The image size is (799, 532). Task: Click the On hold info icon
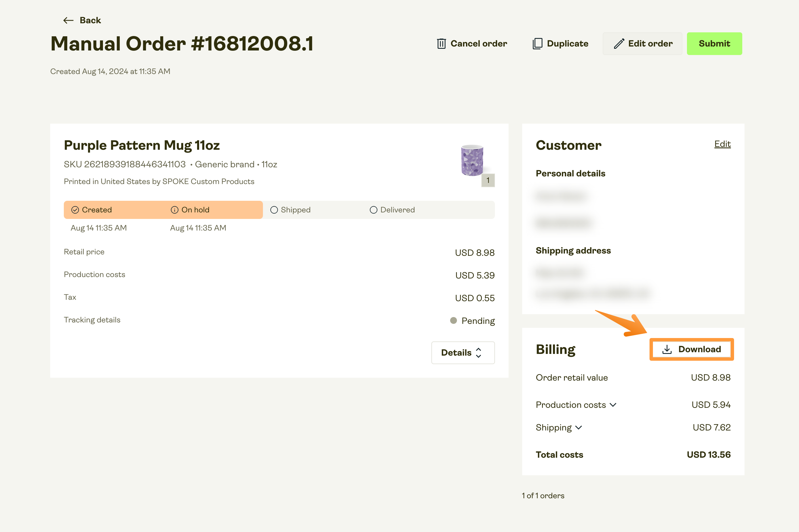pyautogui.click(x=174, y=210)
